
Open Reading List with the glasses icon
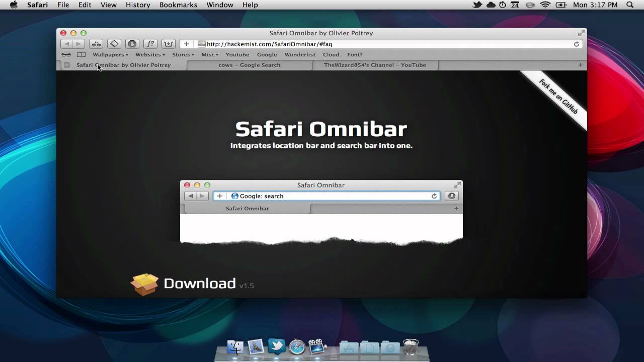66,54
